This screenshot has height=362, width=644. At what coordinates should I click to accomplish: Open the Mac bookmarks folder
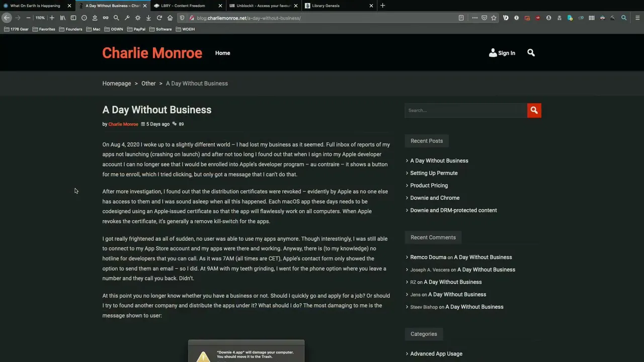(x=93, y=29)
